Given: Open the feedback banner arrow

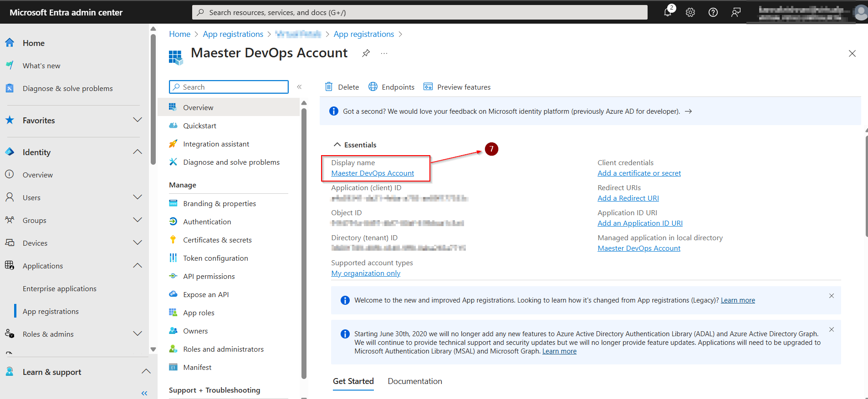Looking at the screenshot, I should pos(689,111).
